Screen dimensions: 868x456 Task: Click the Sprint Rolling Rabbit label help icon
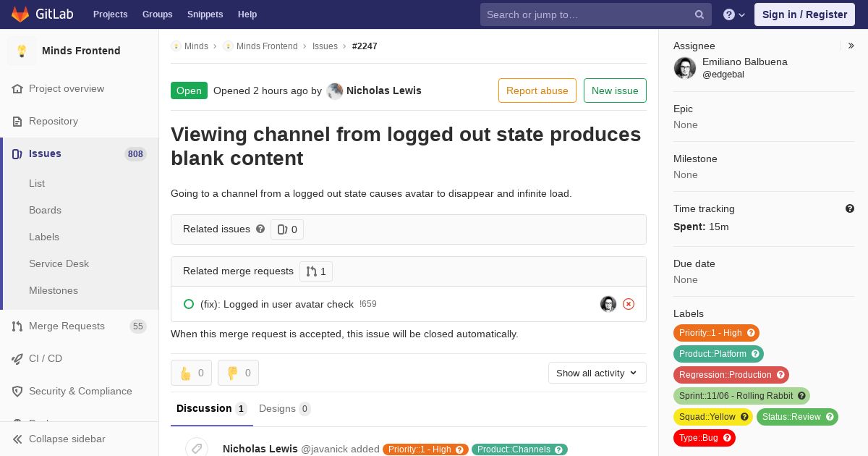[801, 396]
